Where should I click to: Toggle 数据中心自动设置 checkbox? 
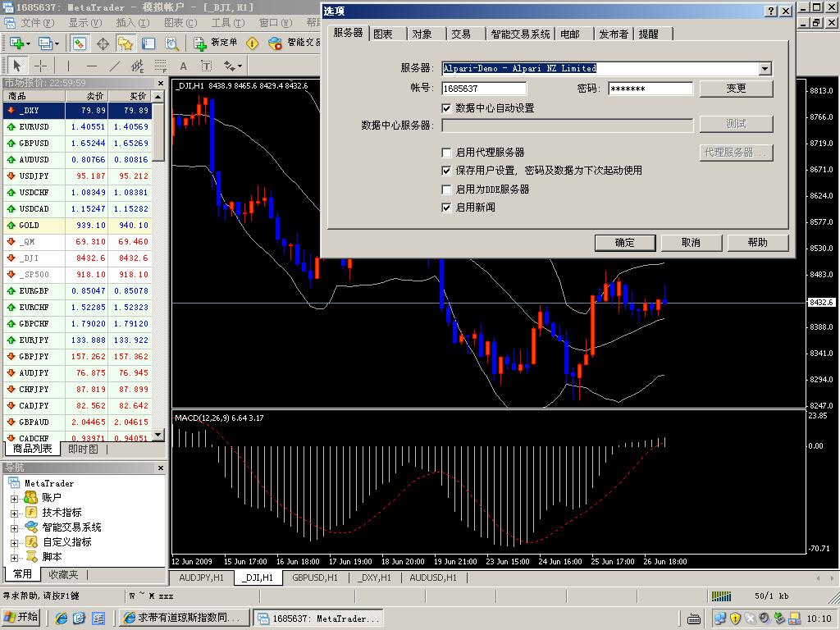pos(445,108)
